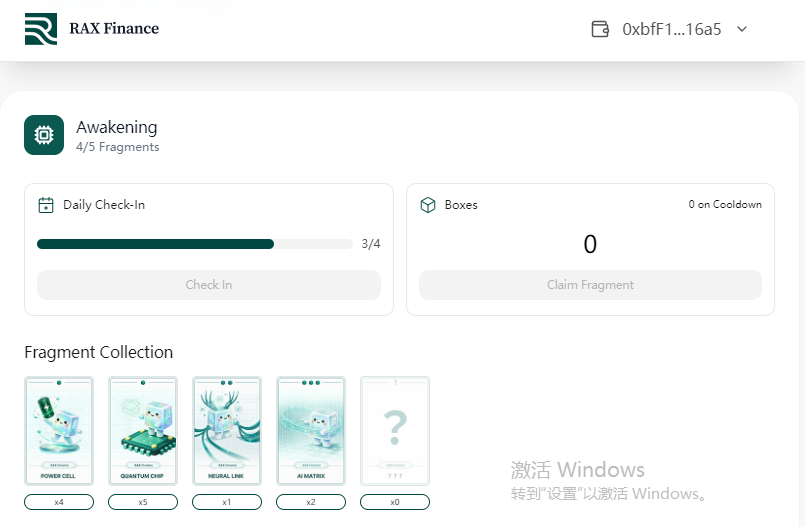The width and height of the screenshot is (805, 527).
Task: Click the Awakening chip icon
Action: (x=44, y=135)
